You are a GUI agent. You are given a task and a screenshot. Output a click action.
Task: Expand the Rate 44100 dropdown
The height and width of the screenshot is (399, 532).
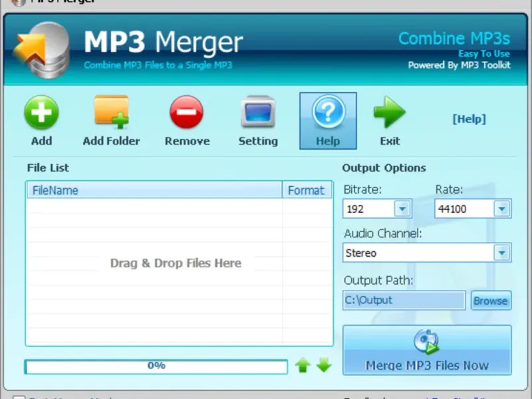click(x=502, y=209)
